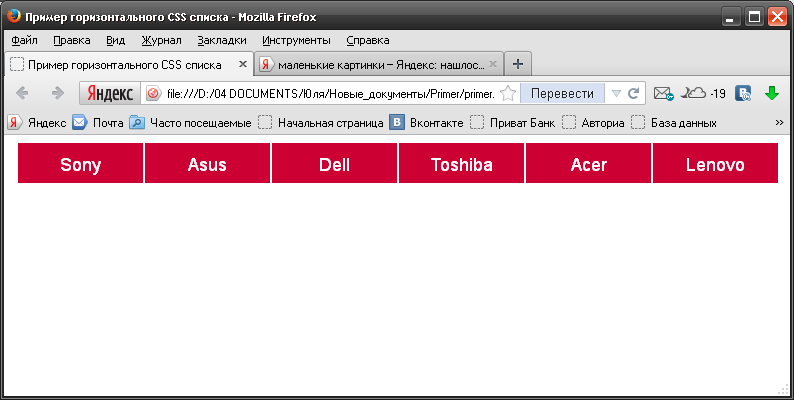The width and height of the screenshot is (794, 400).
Task: Click the Яндекс logo button beside address bar
Action: pos(110,93)
